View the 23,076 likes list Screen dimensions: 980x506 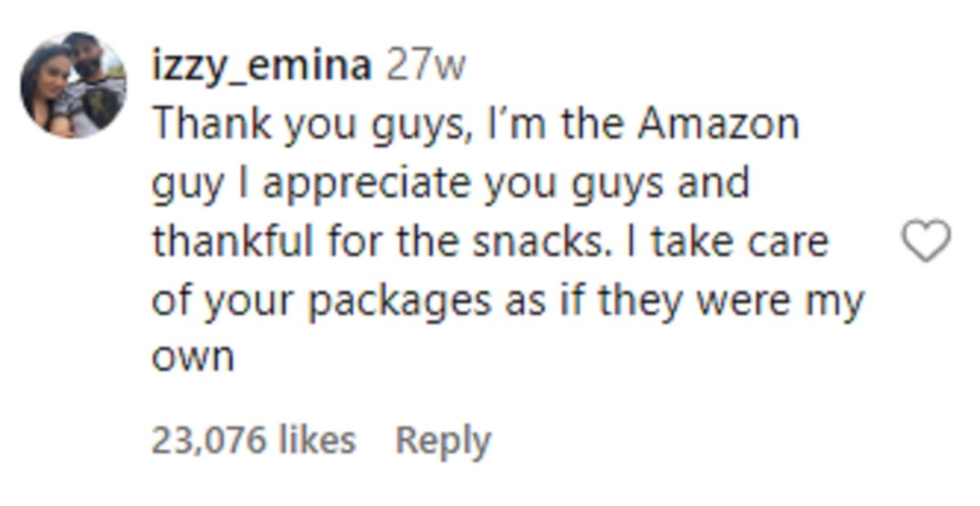(x=253, y=441)
